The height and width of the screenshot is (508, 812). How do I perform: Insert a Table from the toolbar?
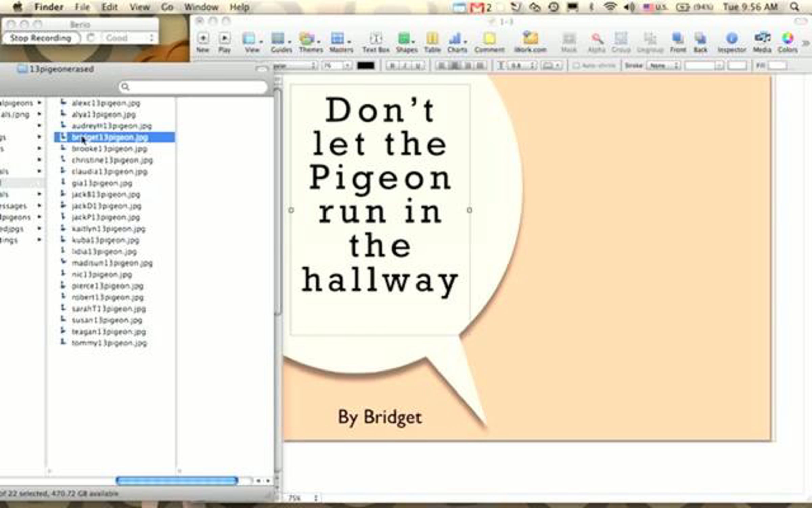(432, 38)
